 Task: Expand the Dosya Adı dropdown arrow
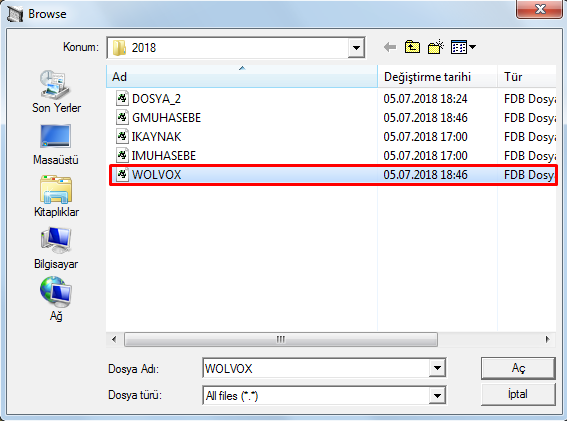[437, 368]
